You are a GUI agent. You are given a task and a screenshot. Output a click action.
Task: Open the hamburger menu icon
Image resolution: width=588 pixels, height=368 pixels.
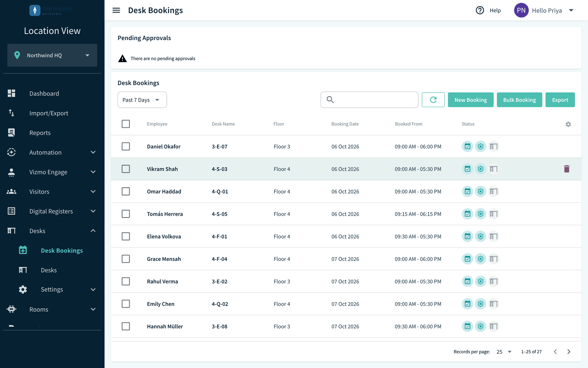(116, 10)
